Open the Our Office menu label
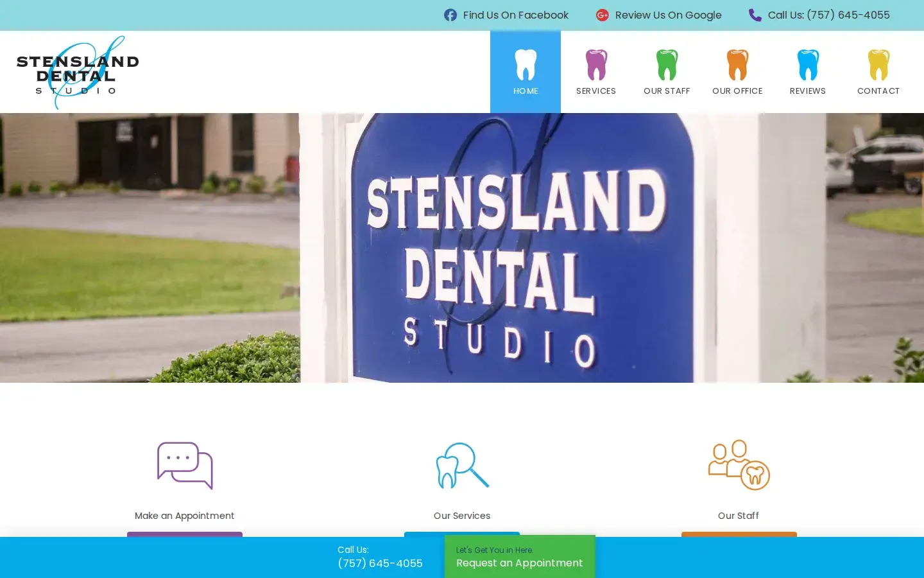The height and width of the screenshot is (578, 924). click(x=737, y=91)
